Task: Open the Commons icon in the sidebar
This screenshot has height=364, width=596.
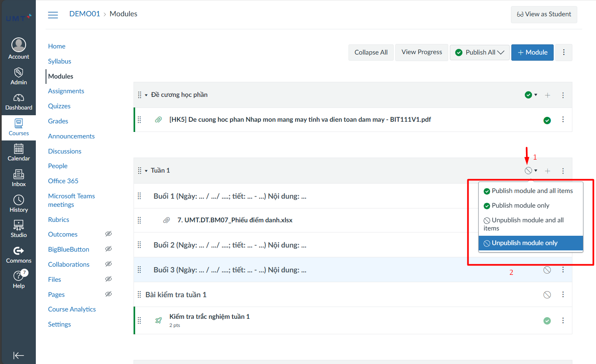Action: click(19, 255)
